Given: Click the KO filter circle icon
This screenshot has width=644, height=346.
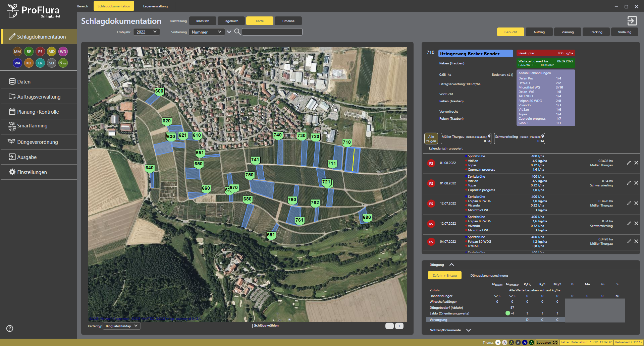Looking at the screenshot, I should pyautogui.click(x=29, y=63).
